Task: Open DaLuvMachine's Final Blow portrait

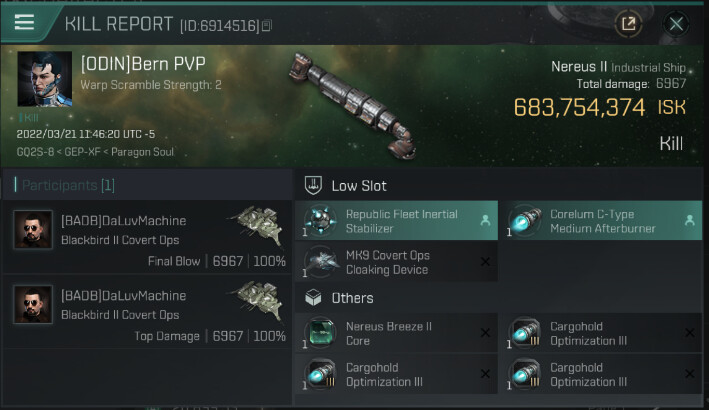Action: (x=33, y=230)
